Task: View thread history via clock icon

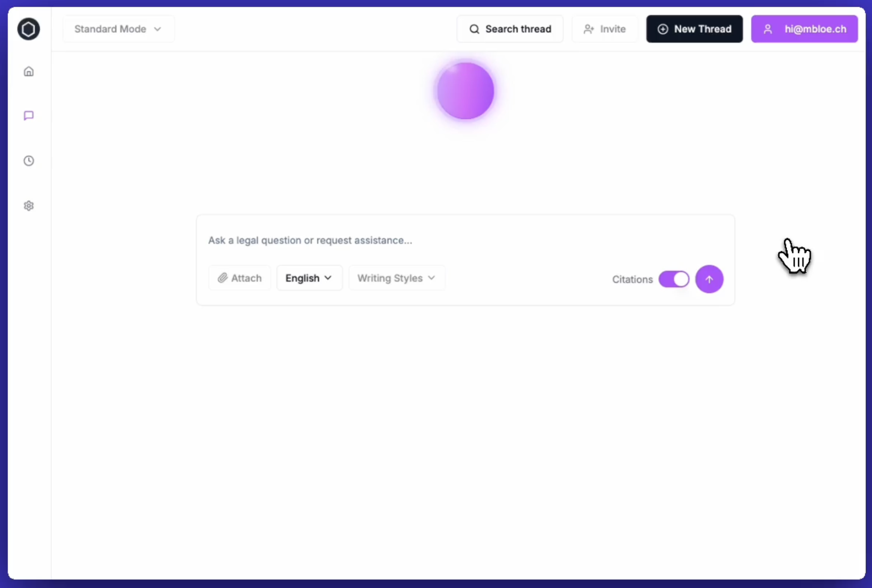Action: [28, 161]
